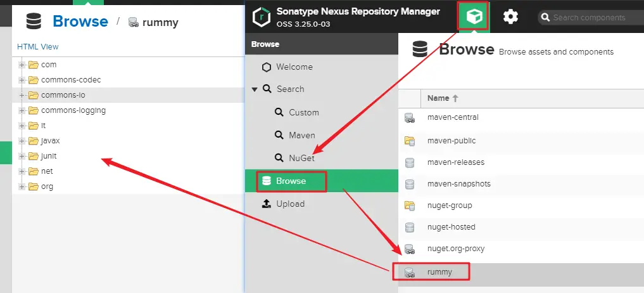
Task: Click the maven-central proxy icon
Action: [410, 119]
